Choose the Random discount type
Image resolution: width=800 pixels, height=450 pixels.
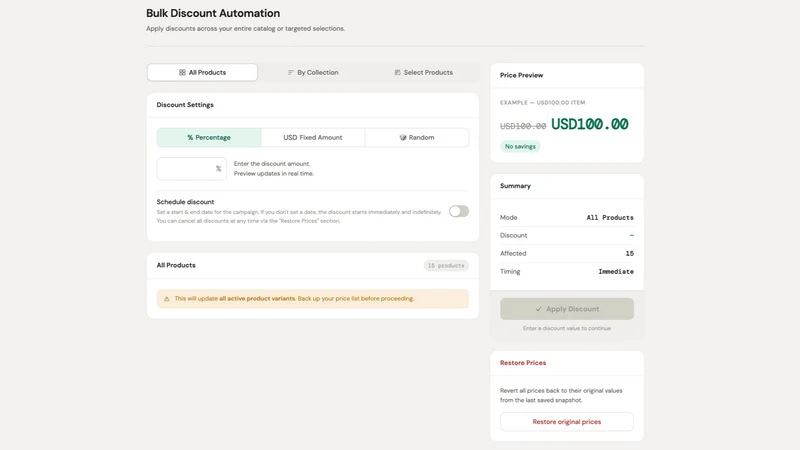pyautogui.click(x=417, y=137)
